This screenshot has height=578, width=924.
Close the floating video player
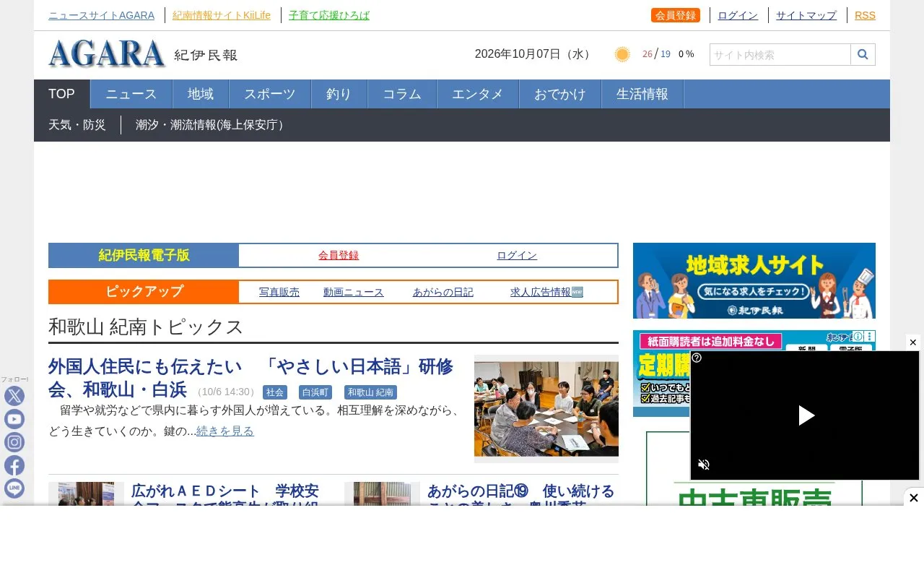tap(912, 342)
